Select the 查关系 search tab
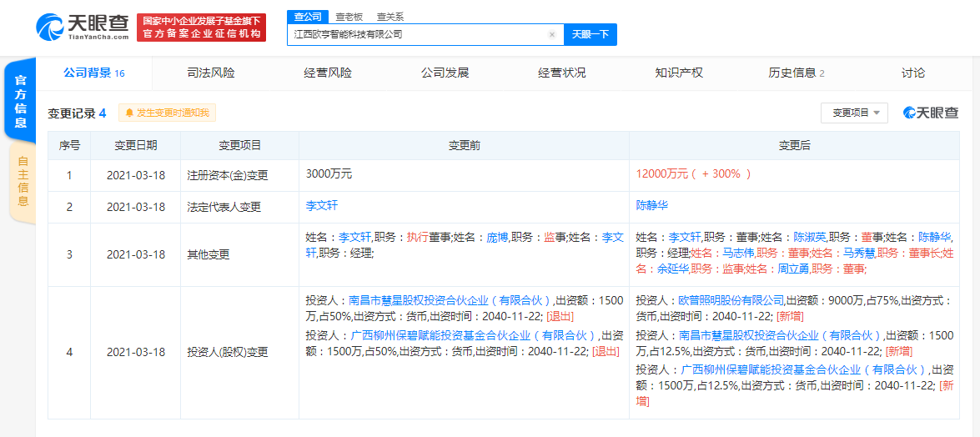This screenshot has height=437, width=980. pos(389,16)
